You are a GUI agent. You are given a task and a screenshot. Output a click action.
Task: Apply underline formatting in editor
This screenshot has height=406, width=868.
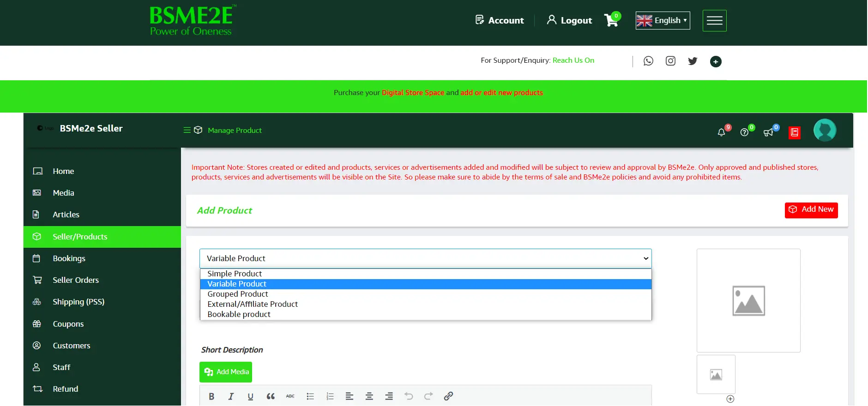tap(250, 396)
